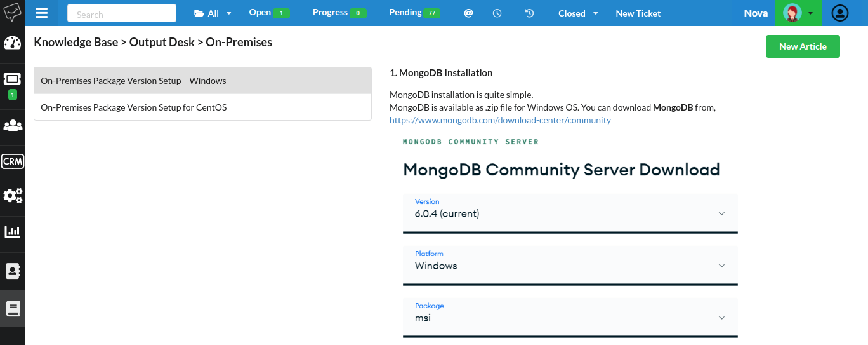Click New Ticket in the top bar
This screenshot has width=868, height=345.
coord(638,13)
